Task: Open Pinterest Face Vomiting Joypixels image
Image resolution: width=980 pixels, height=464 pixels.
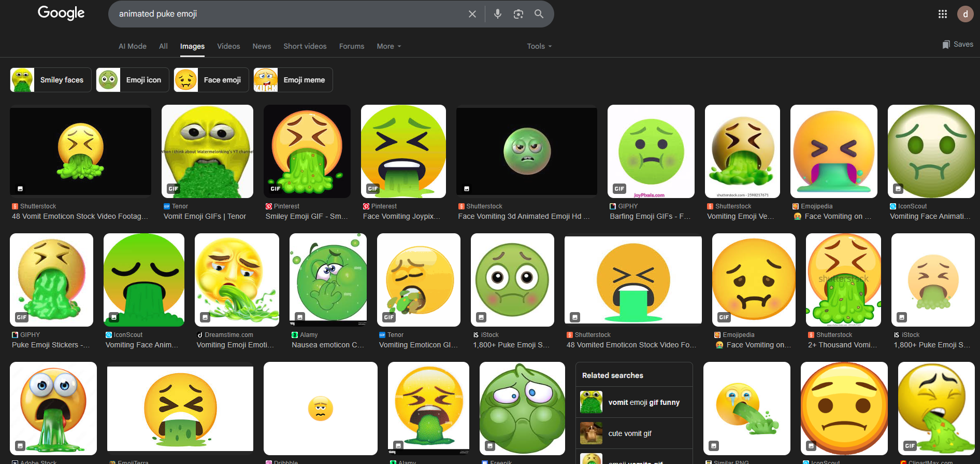Action: (403, 151)
